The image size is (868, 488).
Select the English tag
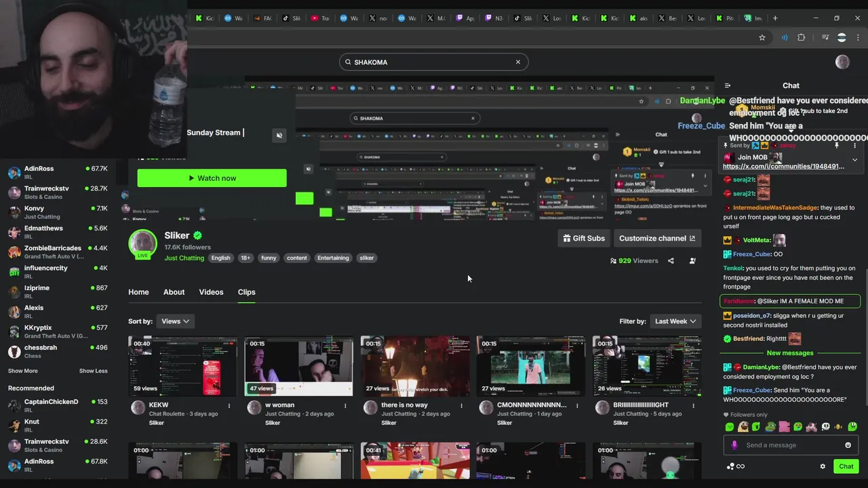(220, 258)
